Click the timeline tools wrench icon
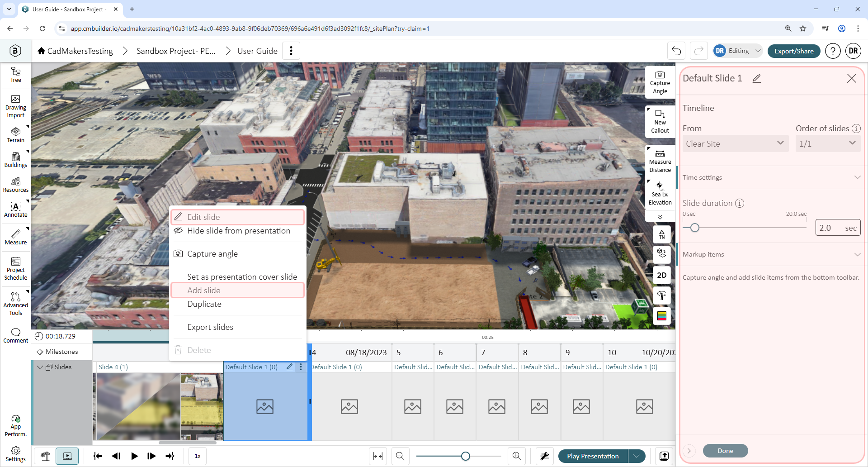The width and height of the screenshot is (868, 467). [545, 456]
